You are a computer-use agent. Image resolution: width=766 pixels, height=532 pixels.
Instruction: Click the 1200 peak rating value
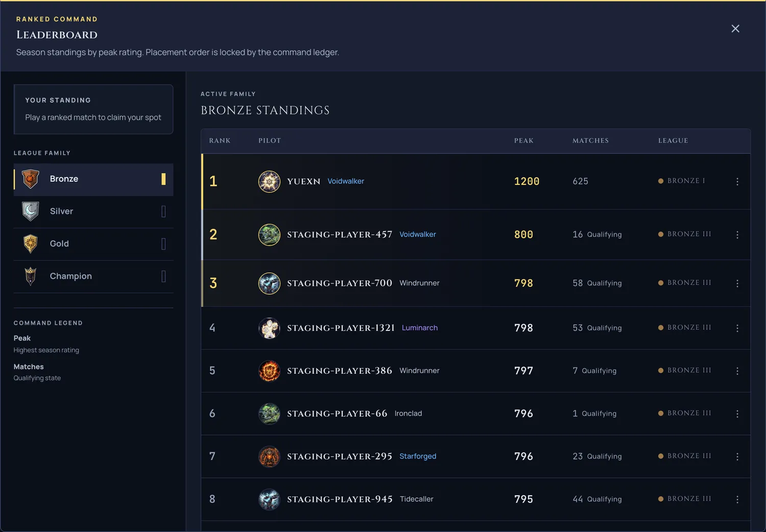pos(527,181)
